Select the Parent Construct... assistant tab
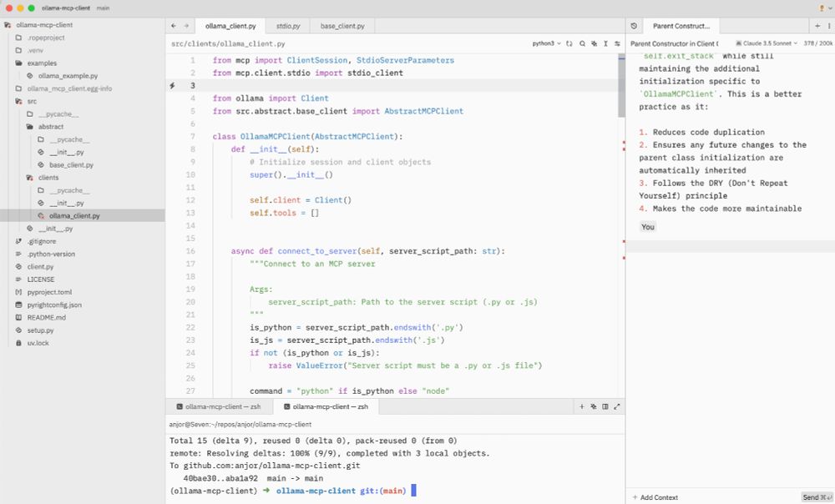835x504 pixels. 681,26
